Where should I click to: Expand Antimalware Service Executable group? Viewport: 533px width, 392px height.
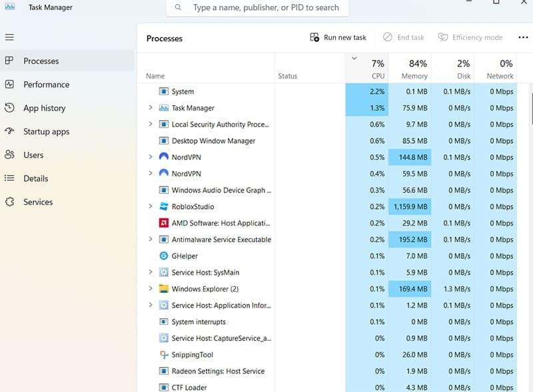click(x=151, y=239)
